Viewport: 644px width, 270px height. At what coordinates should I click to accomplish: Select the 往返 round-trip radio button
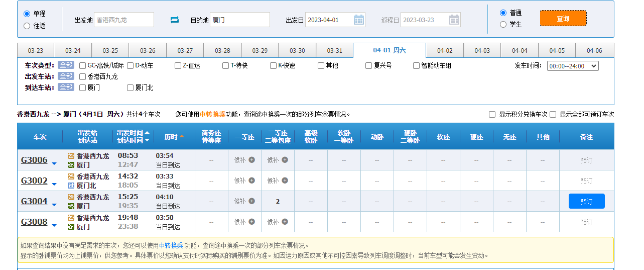[x=27, y=26]
